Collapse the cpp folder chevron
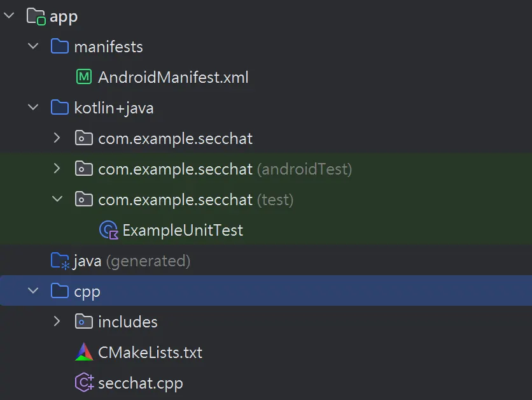This screenshot has width=532, height=400. click(33, 290)
